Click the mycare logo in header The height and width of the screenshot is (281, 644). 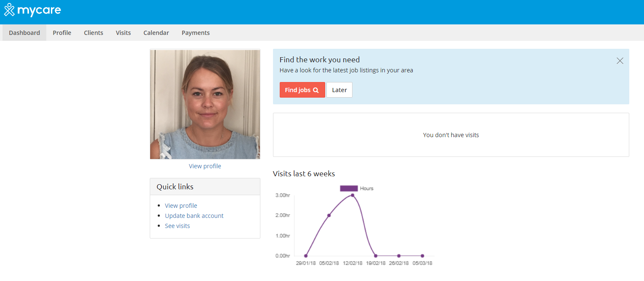32,10
